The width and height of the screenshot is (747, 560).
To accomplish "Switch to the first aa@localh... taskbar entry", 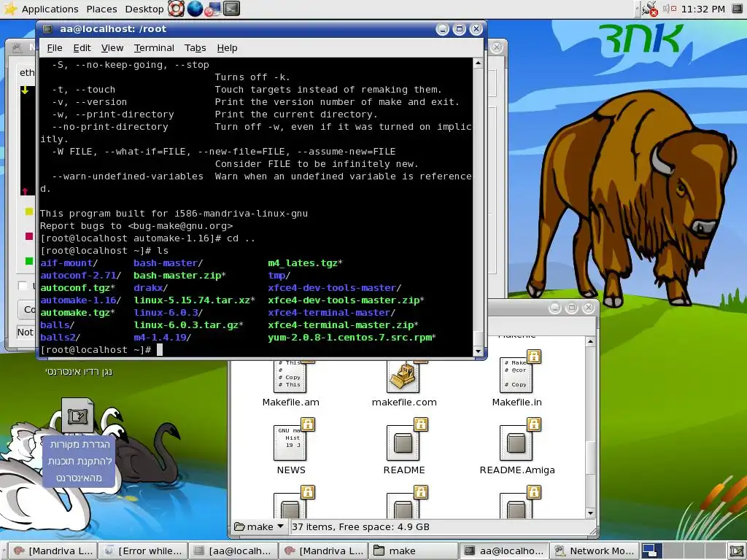I will tap(233, 551).
